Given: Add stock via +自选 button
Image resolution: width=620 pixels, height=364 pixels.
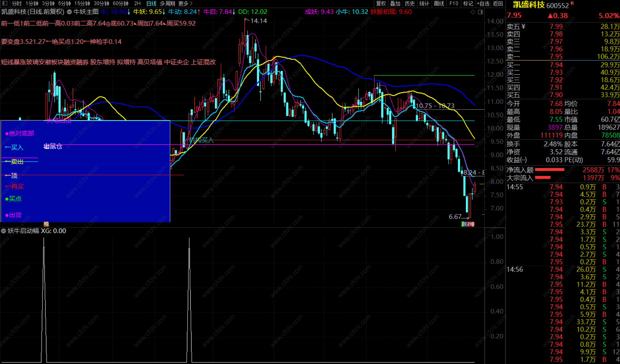Looking at the screenshot, I should [x=483, y=3].
